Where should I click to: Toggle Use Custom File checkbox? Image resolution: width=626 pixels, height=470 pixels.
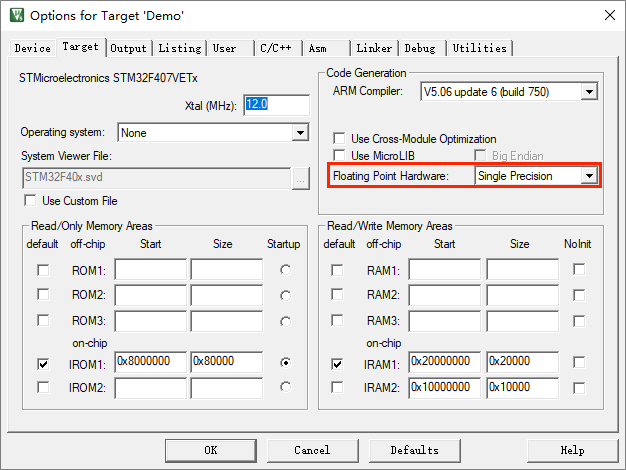pyautogui.click(x=30, y=201)
